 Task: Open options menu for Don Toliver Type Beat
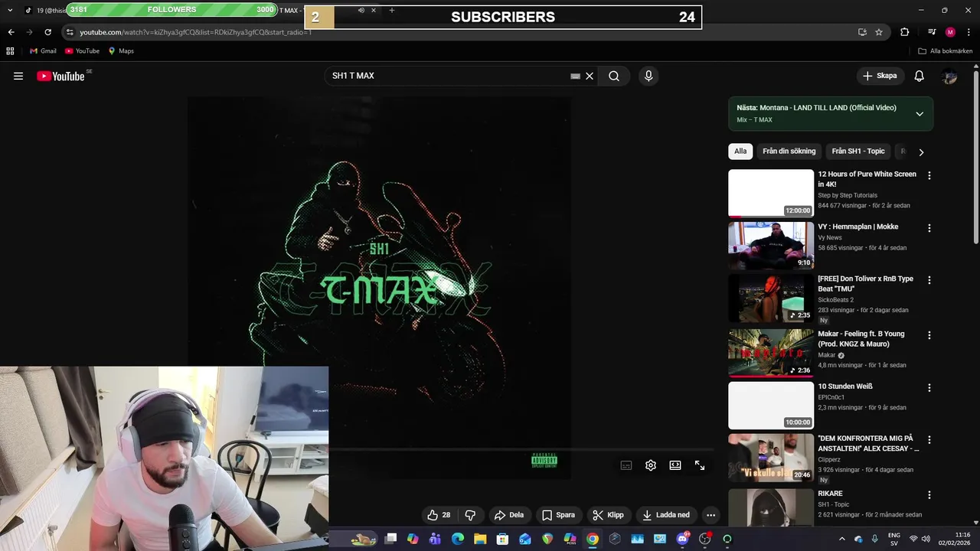(929, 280)
